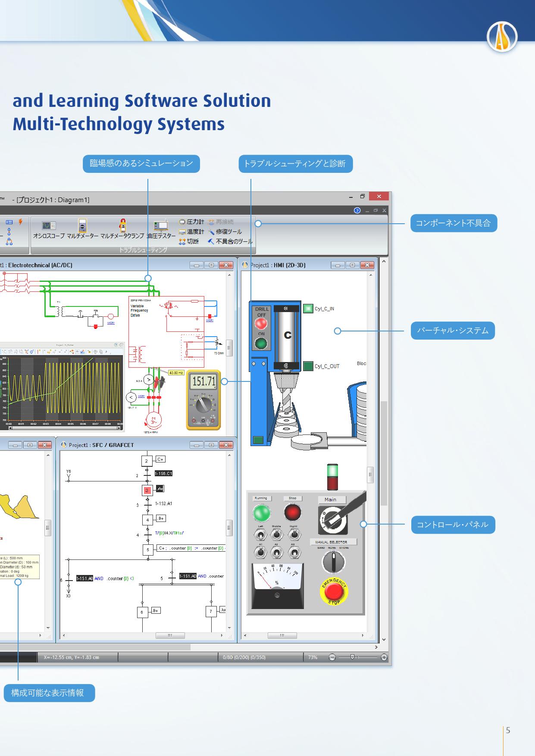Select the マルチメータクランプ clamp meter tool
The width and height of the screenshot is (535, 756).
[122, 229]
